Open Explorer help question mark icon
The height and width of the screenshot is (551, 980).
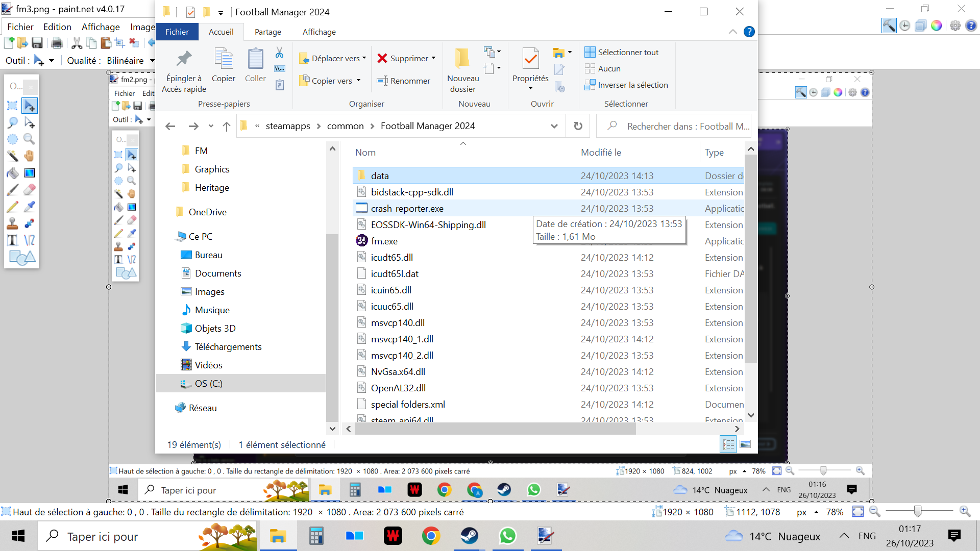(x=749, y=32)
